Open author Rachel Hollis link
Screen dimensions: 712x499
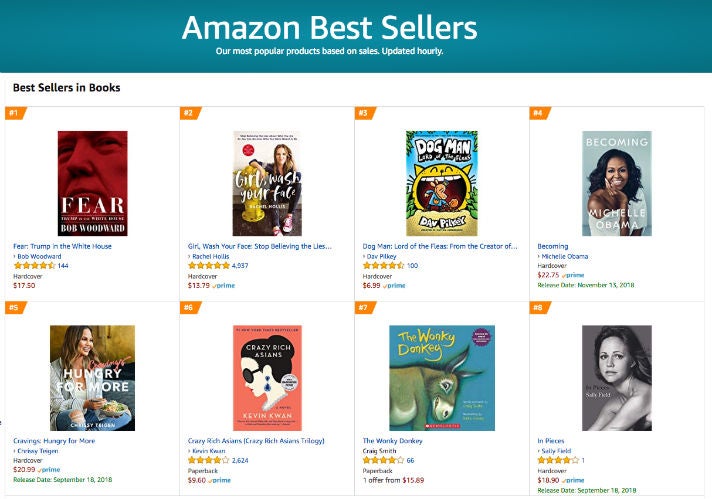(x=212, y=256)
